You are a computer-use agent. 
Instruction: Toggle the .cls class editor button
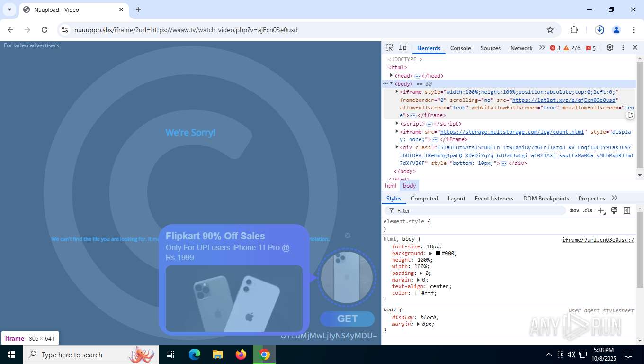[588, 210]
